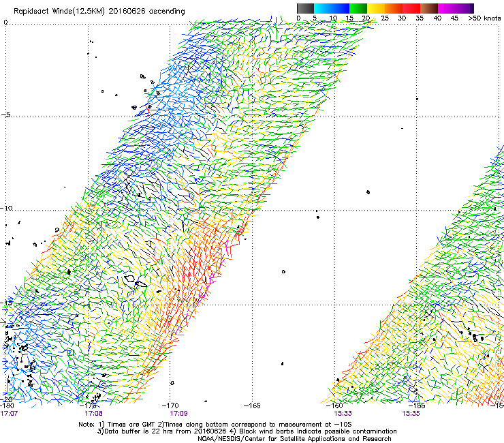504x443 pixels.
Task: Click the longitude '-155' label on the bottom axis
Action: point(417,406)
